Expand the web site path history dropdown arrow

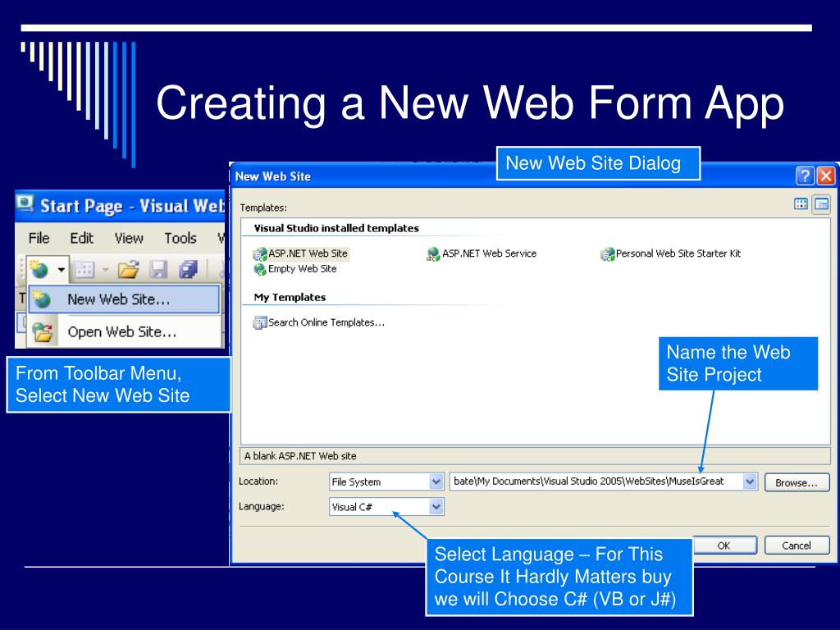pos(750,482)
